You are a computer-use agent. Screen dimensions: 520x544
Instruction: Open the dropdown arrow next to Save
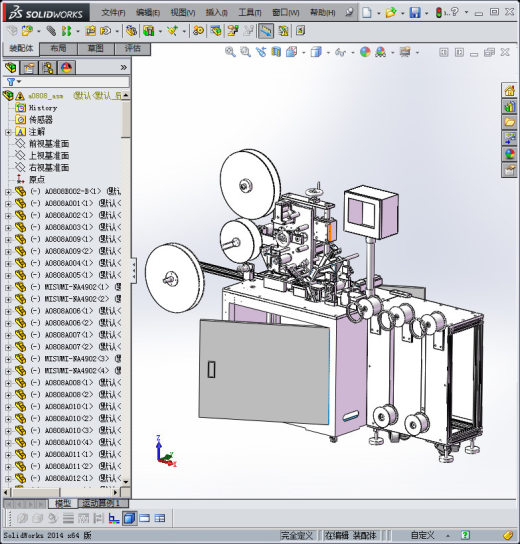pos(426,13)
